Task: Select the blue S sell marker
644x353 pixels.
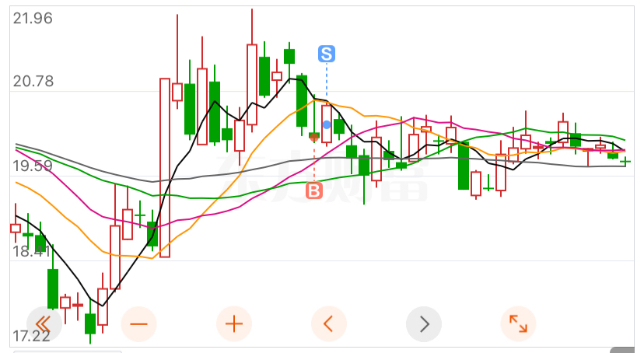Action: pos(327,54)
